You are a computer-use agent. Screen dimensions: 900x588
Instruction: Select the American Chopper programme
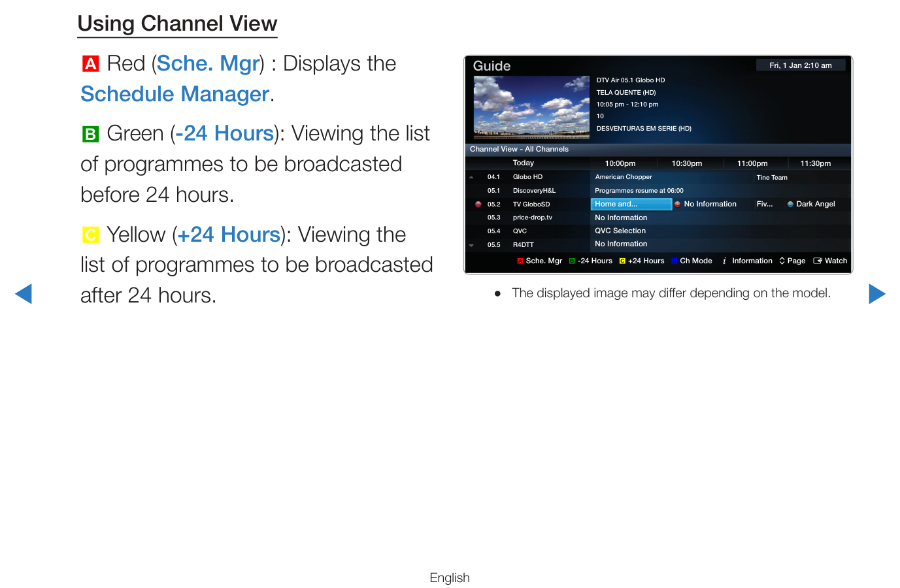[624, 177]
